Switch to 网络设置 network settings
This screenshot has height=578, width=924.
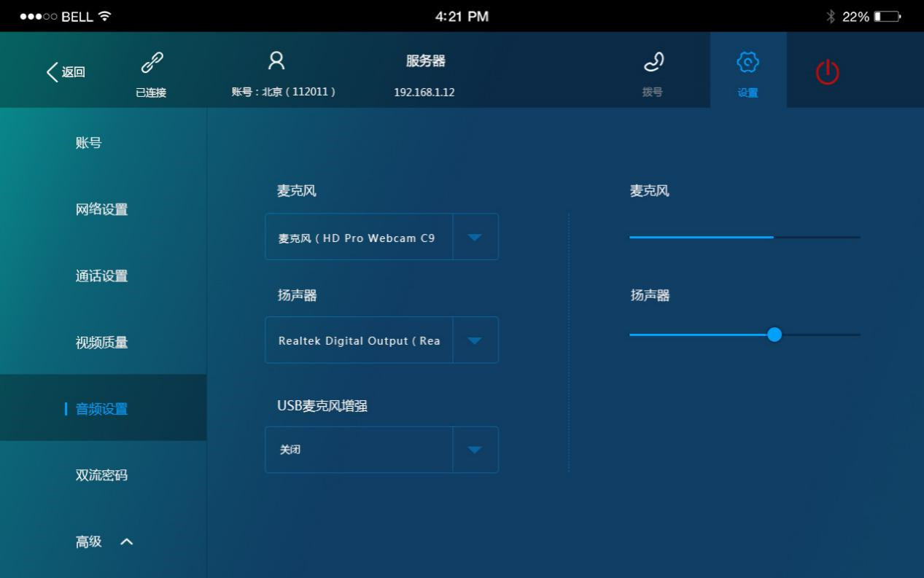[x=101, y=210]
